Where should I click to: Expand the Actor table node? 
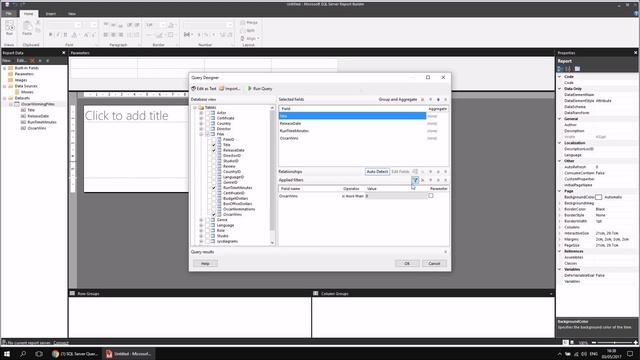(201, 113)
